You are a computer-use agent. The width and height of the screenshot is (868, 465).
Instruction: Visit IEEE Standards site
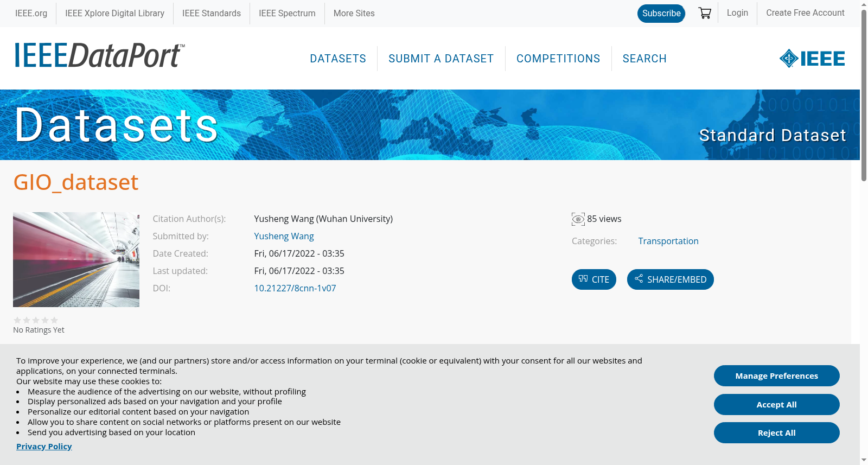pyautogui.click(x=212, y=13)
